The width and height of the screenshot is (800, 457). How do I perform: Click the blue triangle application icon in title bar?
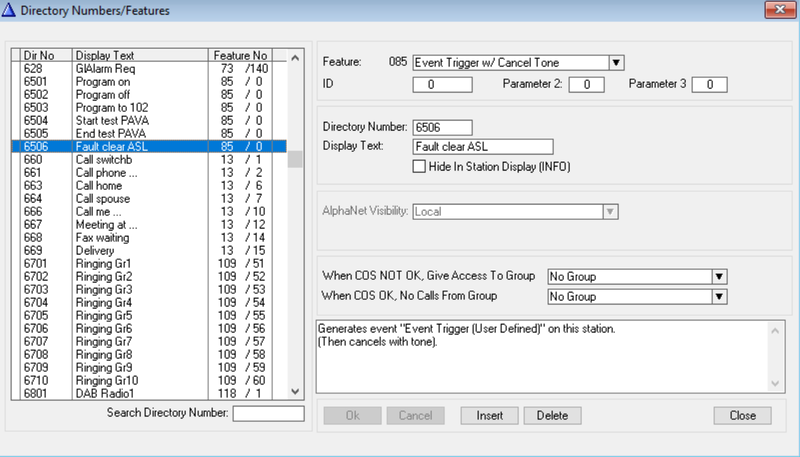(9, 10)
